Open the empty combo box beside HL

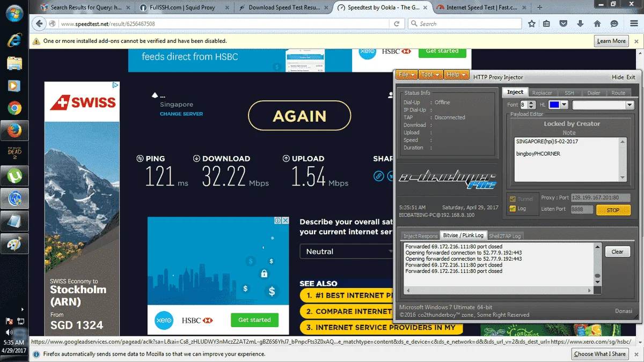click(603, 105)
